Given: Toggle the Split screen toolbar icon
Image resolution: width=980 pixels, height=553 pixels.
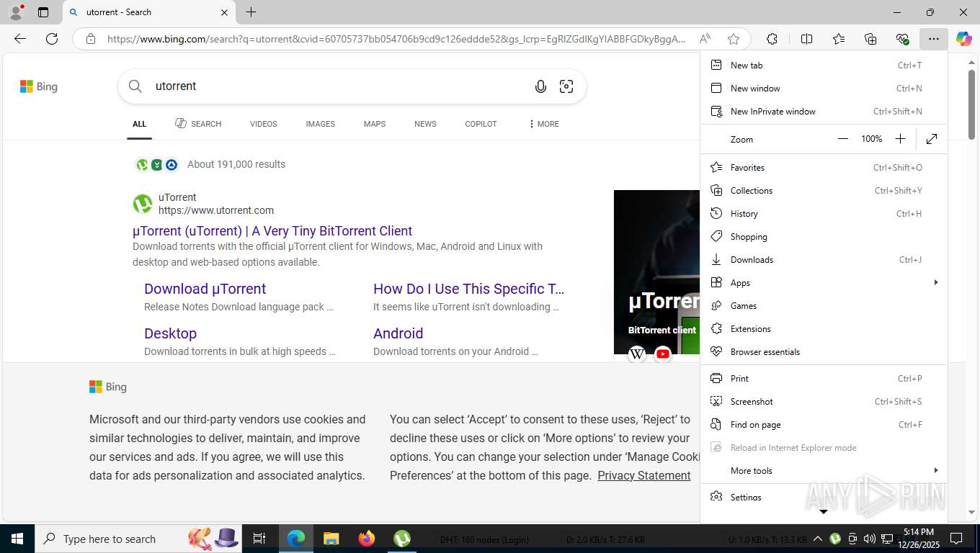Looking at the screenshot, I should (x=806, y=39).
